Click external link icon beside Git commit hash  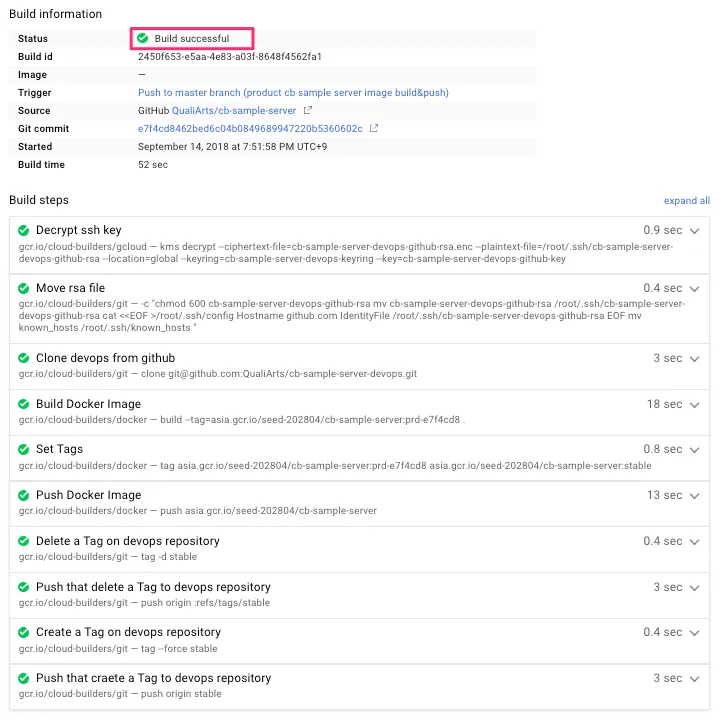coord(374,129)
